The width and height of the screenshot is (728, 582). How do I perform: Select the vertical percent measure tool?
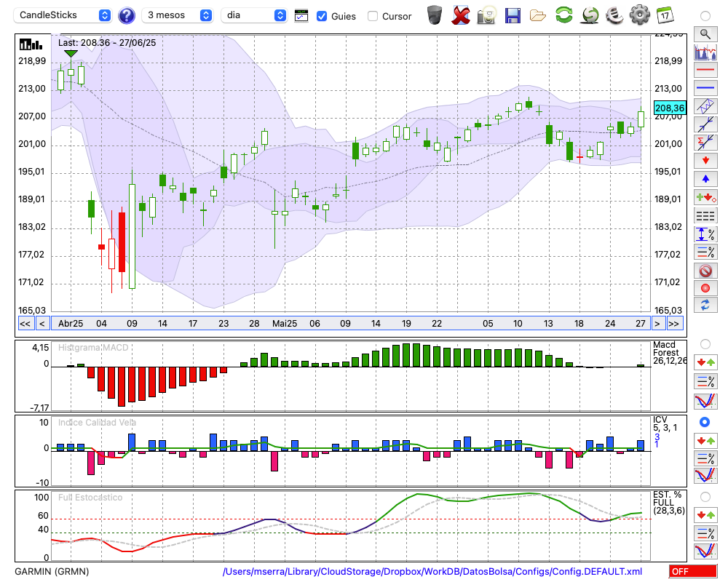coord(705,234)
